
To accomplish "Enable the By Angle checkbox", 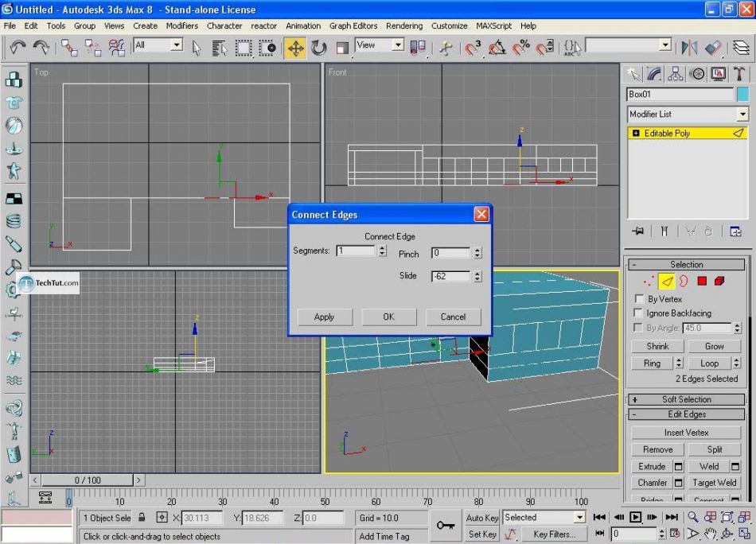I will coord(639,328).
